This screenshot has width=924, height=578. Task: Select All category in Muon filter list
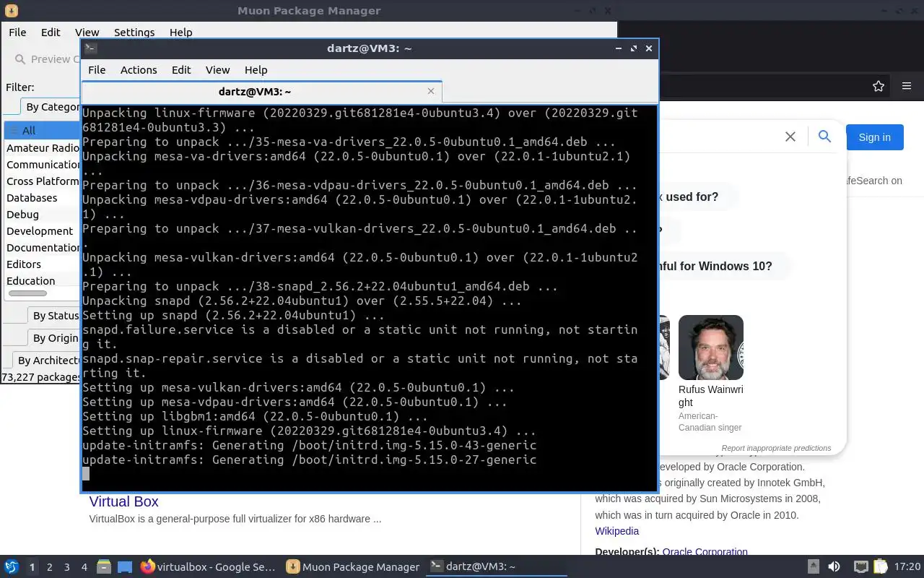click(x=42, y=131)
